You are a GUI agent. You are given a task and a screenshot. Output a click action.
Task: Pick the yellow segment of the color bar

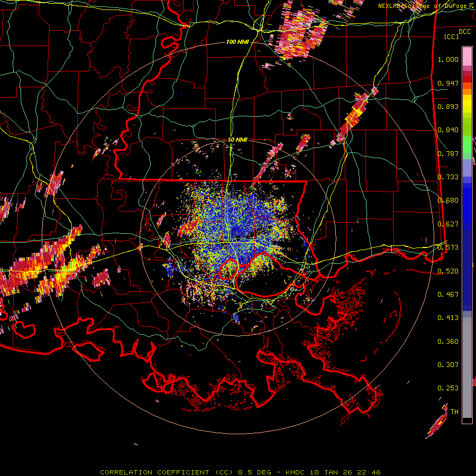click(467, 104)
